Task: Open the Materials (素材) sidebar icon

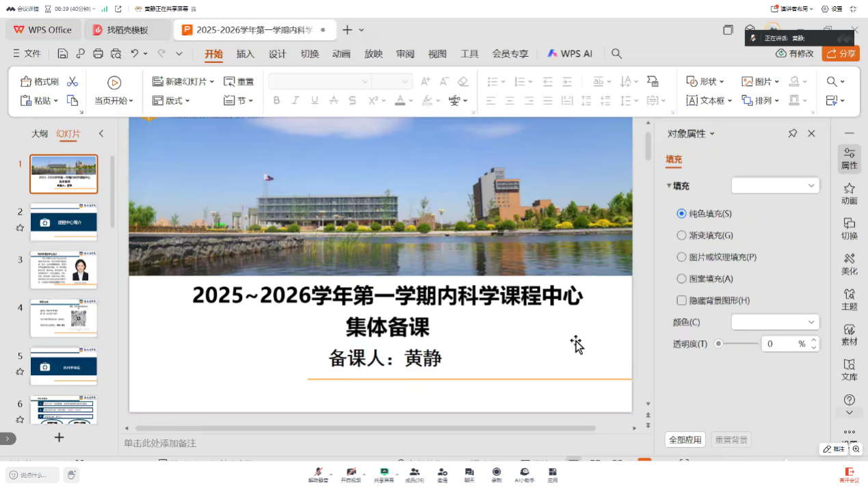Action: pyautogui.click(x=849, y=334)
